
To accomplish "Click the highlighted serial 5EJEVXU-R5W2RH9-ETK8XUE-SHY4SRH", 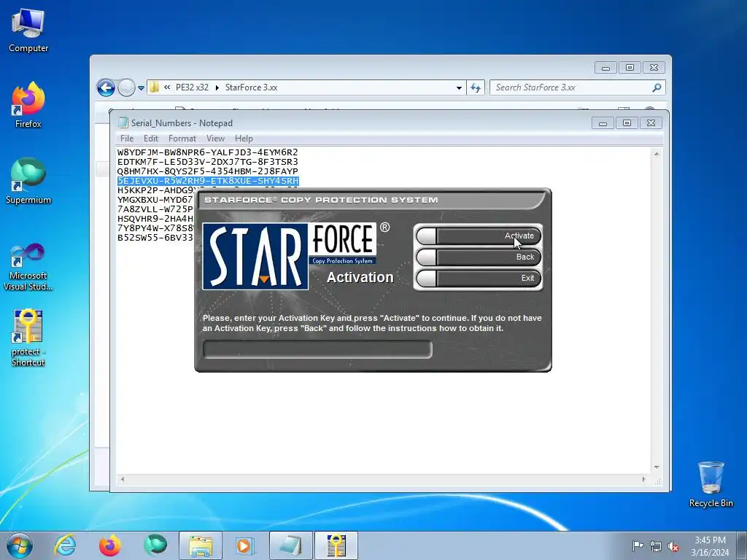I will 208,181.
